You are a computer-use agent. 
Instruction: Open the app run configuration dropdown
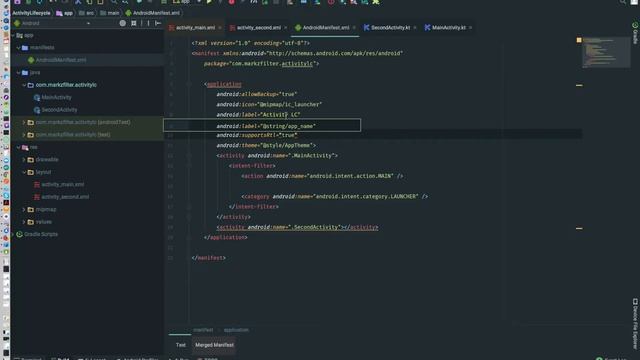click(x=187, y=2)
